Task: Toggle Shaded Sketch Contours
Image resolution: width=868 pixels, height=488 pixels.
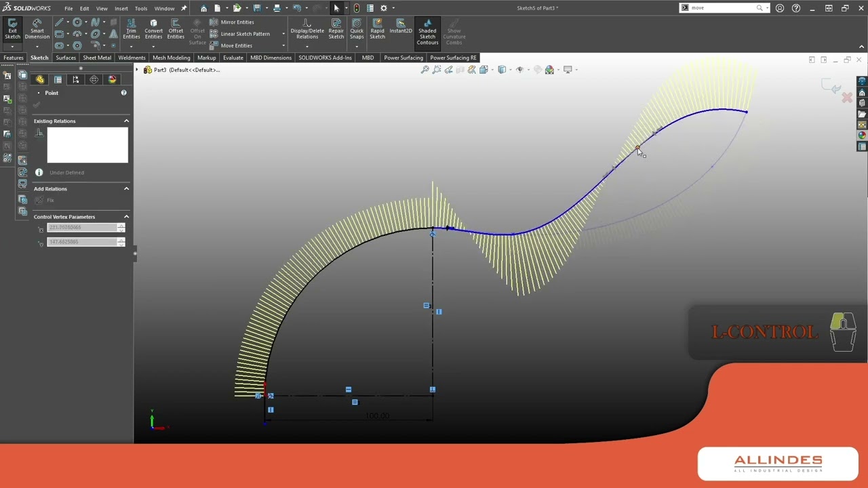Action: point(427,32)
